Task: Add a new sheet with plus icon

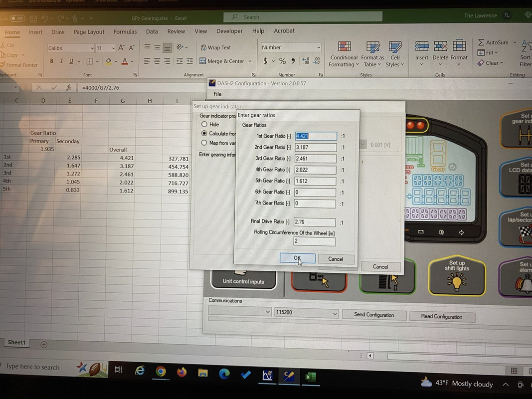Action: (x=44, y=344)
